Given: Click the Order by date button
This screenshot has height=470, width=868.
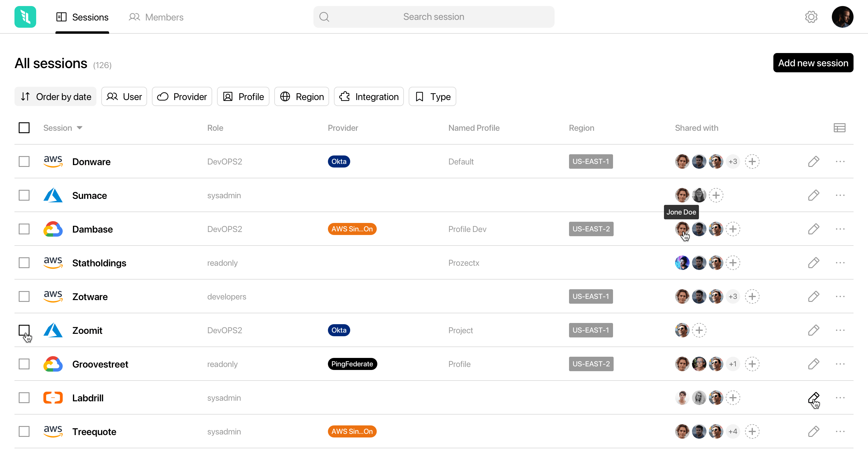Looking at the screenshot, I should pos(55,97).
